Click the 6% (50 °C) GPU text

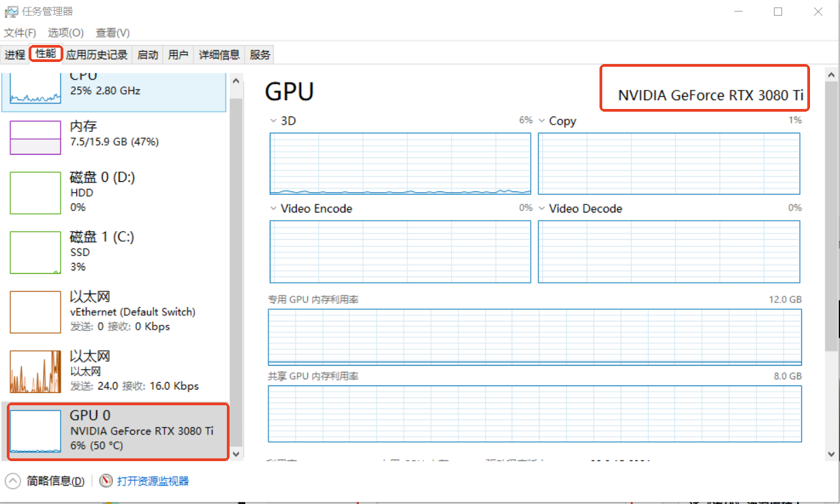(x=97, y=446)
